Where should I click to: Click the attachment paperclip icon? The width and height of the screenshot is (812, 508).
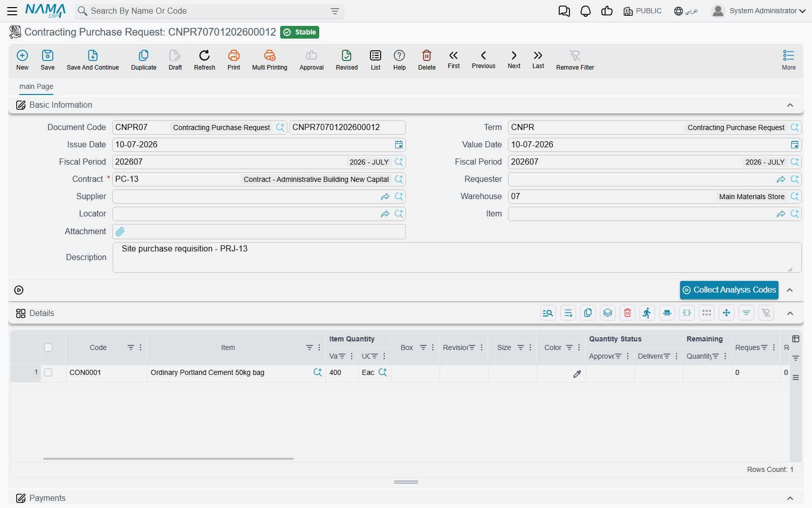(120, 232)
